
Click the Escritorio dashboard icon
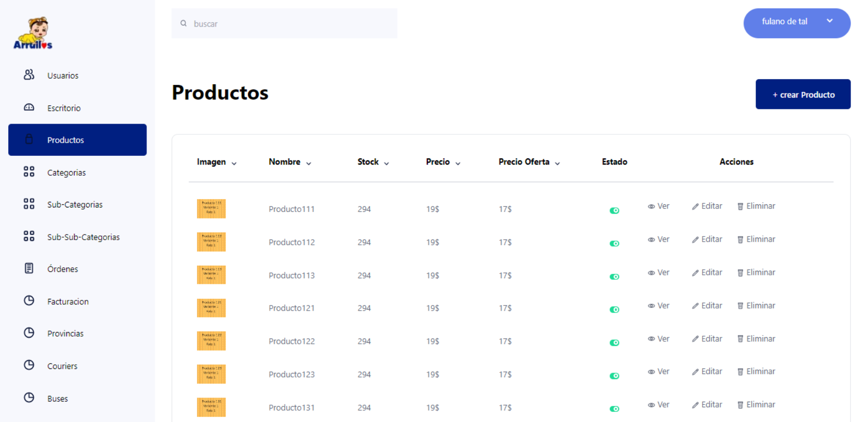click(x=29, y=107)
